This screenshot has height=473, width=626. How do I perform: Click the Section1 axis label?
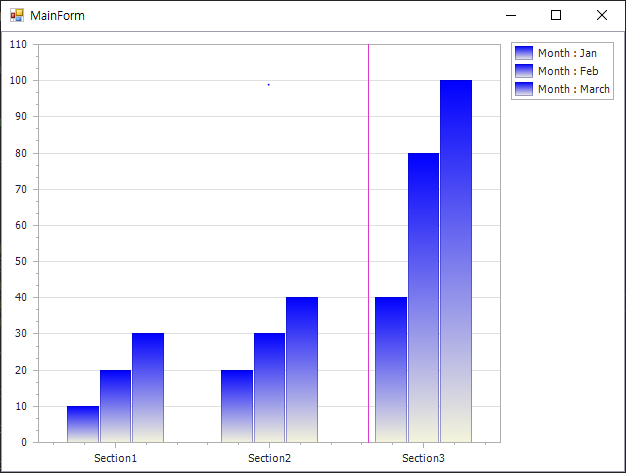115,458
